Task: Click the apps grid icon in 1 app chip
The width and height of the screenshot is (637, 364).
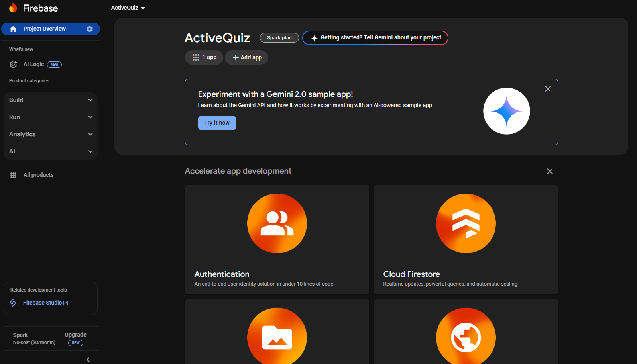Action: click(x=196, y=57)
